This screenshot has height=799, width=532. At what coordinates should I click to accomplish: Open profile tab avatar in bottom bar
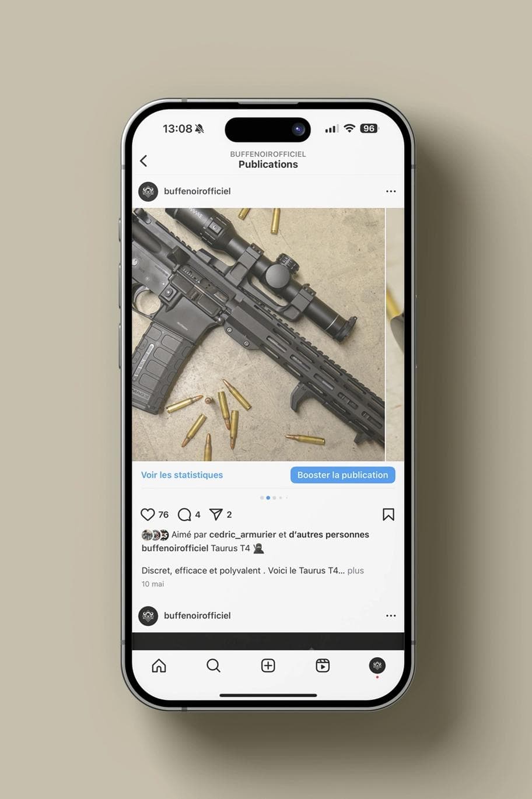tap(377, 665)
